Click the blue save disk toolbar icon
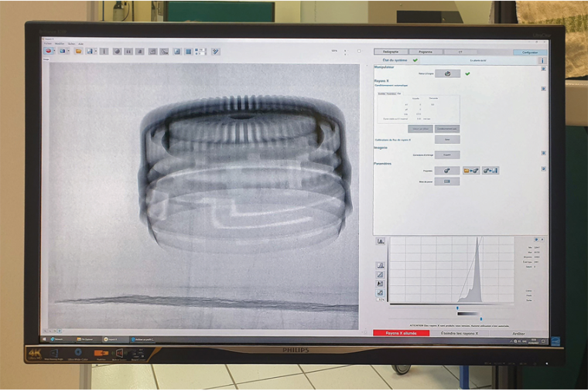Screen dimensions: 588x391 (x=91, y=52)
